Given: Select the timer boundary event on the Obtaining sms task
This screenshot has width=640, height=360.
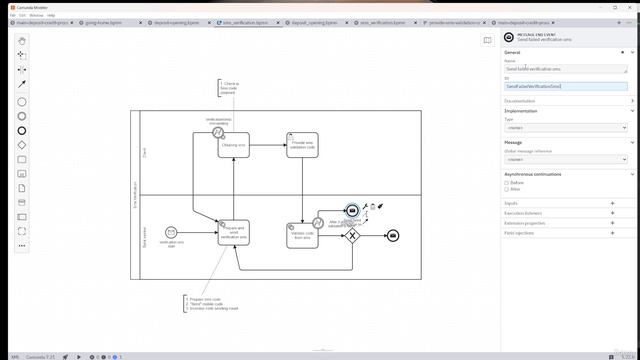Looking at the screenshot, I should [x=218, y=133].
